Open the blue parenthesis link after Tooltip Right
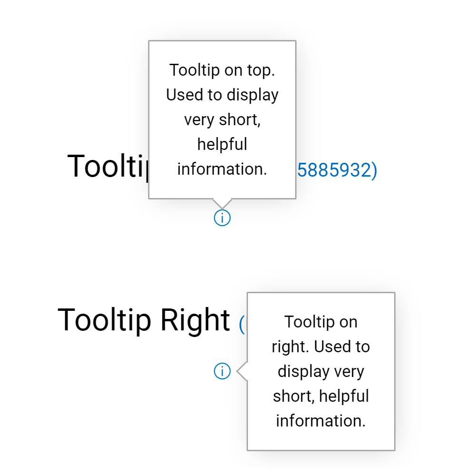The width and height of the screenshot is (476, 476). pos(242,324)
